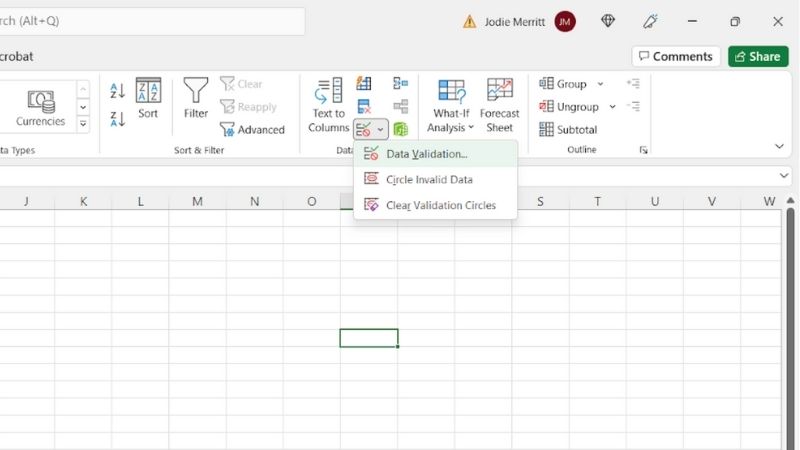This screenshot has height=450, width=800.
Task: Expand the Group dropdown arrow
Action: click(x=601, y=84)
